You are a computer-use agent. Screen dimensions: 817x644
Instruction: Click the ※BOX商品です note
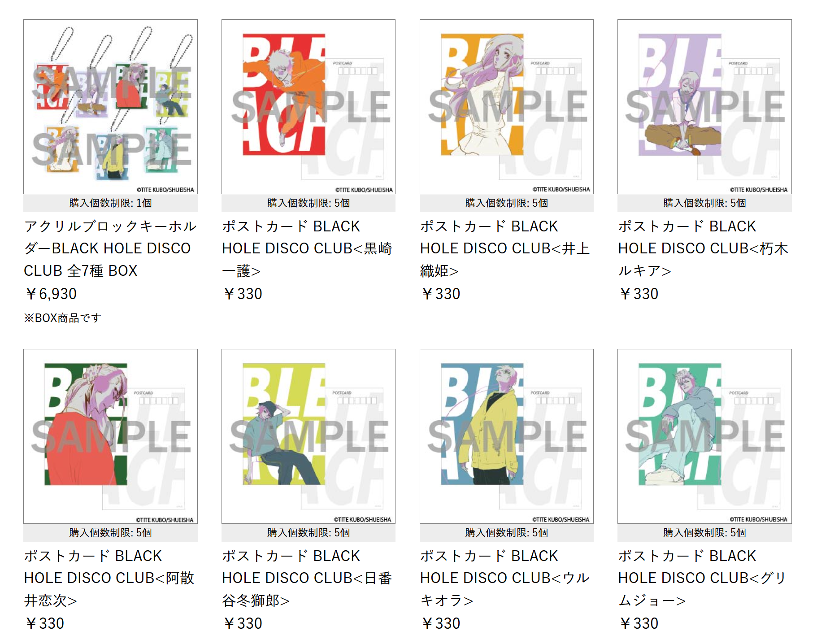[63, 318]
